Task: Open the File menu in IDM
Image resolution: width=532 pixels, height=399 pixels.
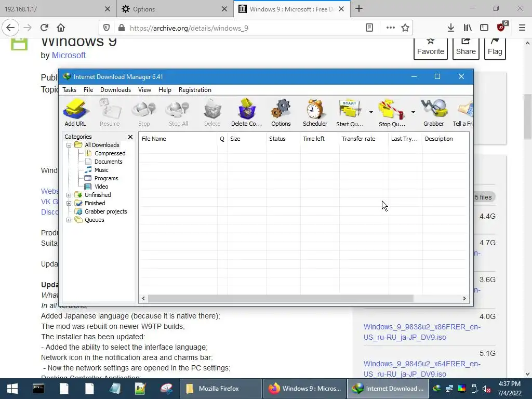Action: (x=88, y=90)
